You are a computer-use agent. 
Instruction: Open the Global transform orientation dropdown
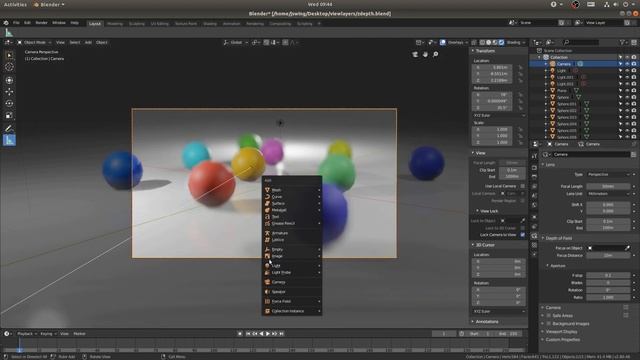click(236, 42)
